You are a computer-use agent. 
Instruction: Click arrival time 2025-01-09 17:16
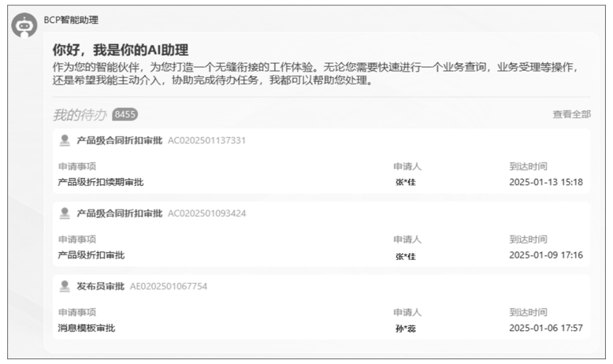[x=546, y=255]
